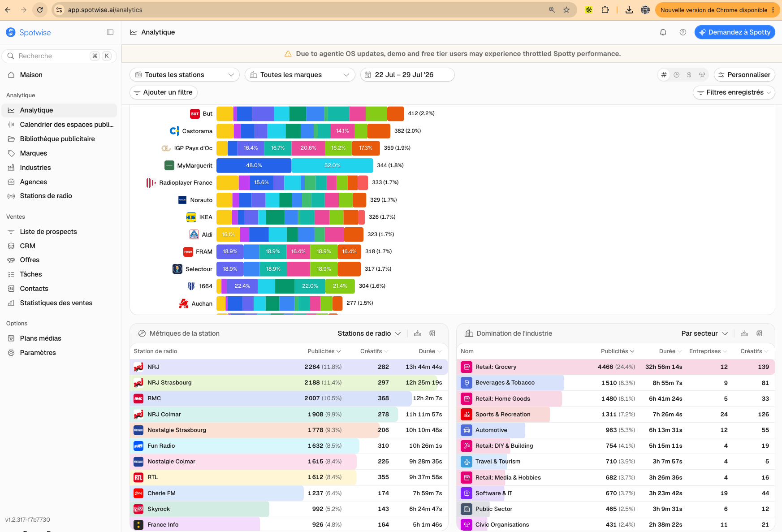Switch metric to dollar spend view
This screenshot has width=782, height=532.
(689, 75)
